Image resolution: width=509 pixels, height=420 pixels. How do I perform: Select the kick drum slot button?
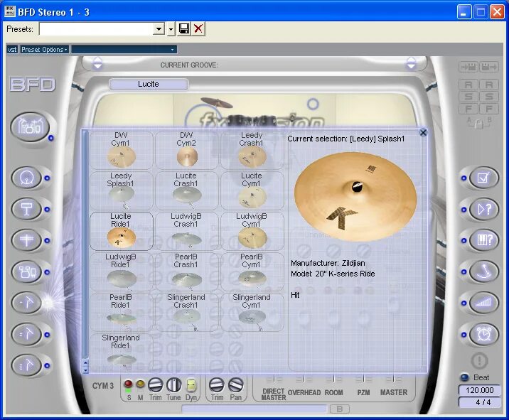pos(26,178)
